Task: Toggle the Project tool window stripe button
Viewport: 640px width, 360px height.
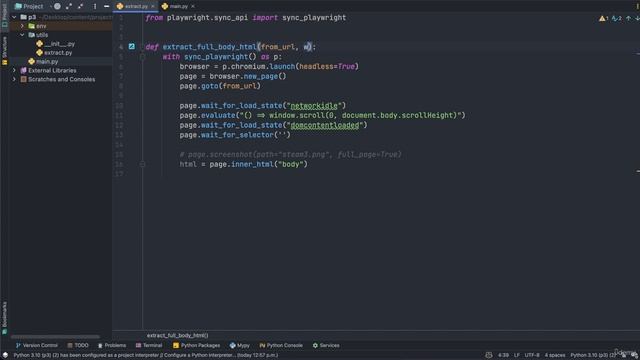Action: pos(4,16)
